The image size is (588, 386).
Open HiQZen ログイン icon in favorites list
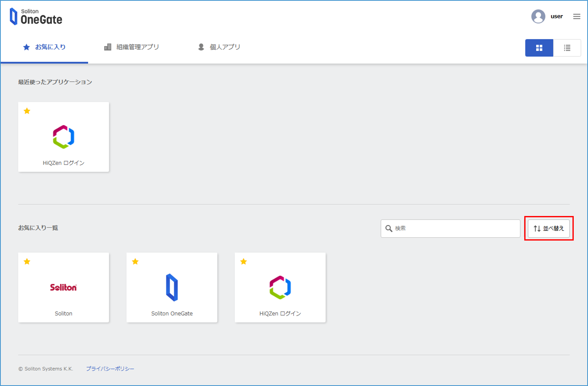coord(280,287)
